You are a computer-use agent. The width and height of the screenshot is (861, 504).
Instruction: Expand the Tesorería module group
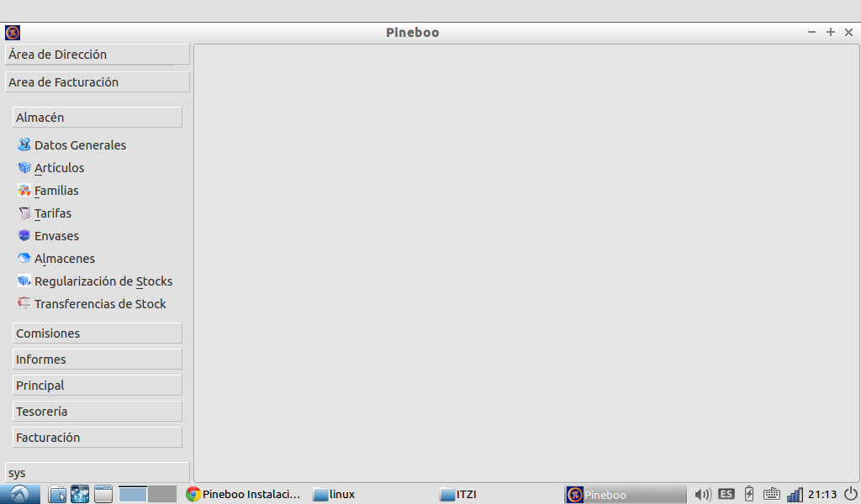click(98, 412)
